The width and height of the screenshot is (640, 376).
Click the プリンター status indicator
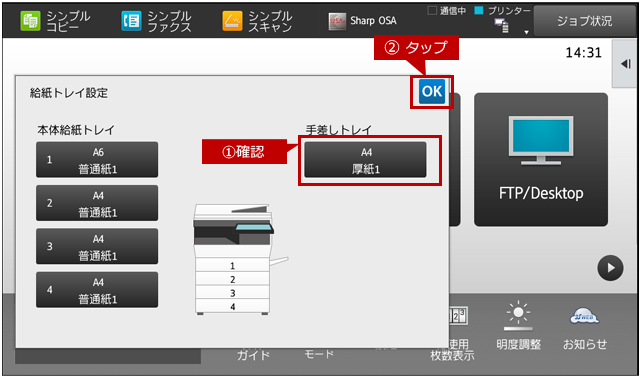[503, 11]
